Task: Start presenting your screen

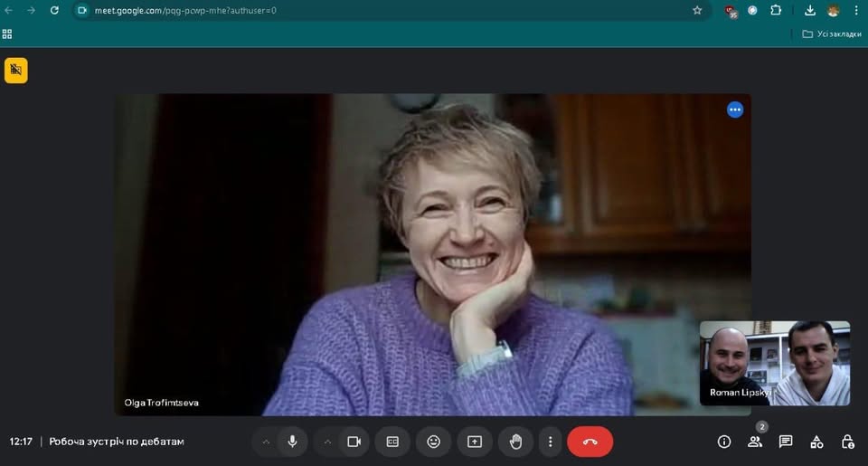Action: (475, 442)
